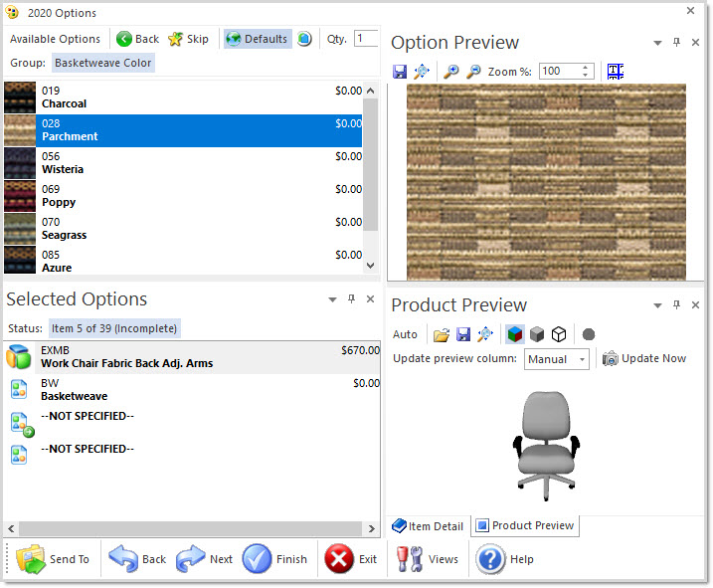Open file in Product Preview toolbar

442,334
